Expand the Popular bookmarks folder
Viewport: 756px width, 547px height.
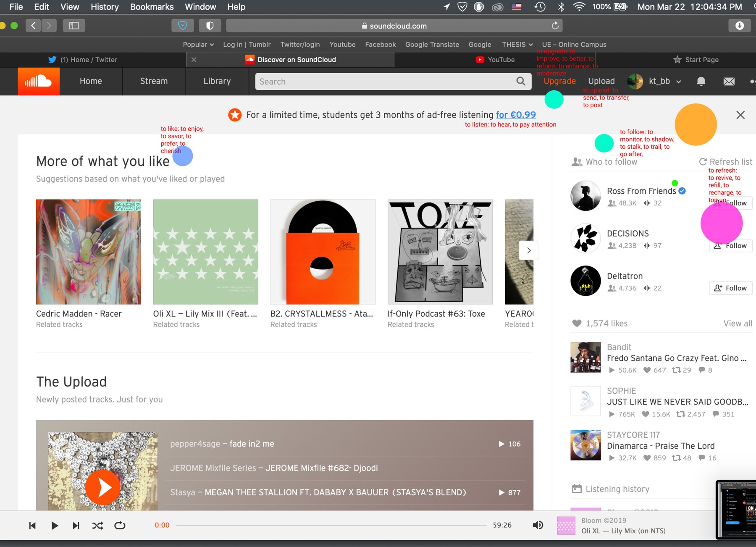coord(198,45)
